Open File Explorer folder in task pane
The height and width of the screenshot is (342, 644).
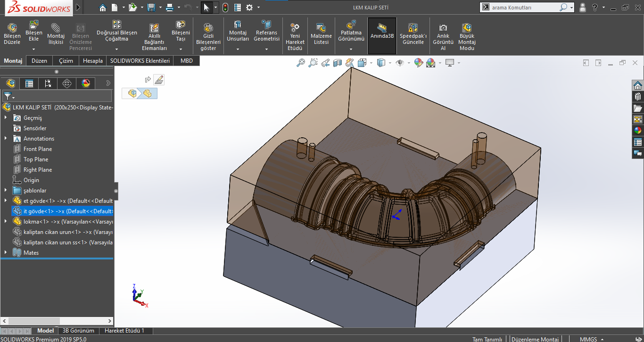pos(638,108)
